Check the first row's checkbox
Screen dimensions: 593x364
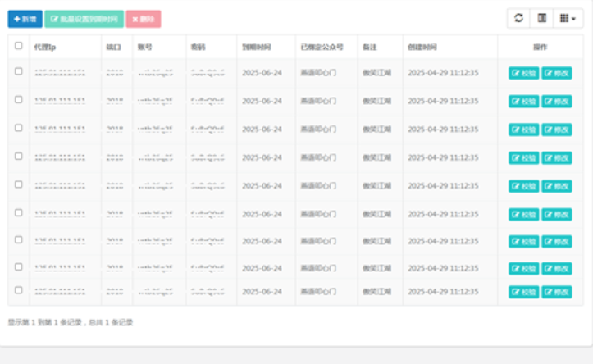[x=19, y=72]
